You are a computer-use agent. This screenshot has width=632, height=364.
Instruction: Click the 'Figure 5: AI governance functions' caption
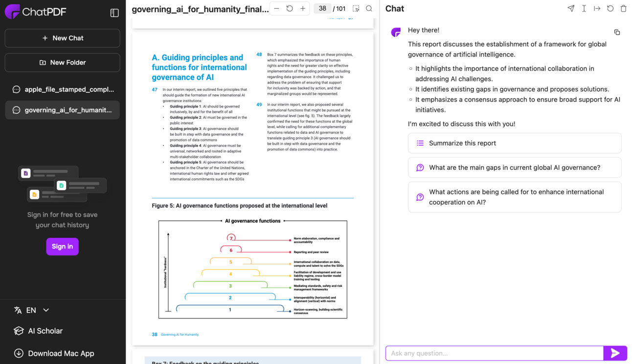pos(240,206)
